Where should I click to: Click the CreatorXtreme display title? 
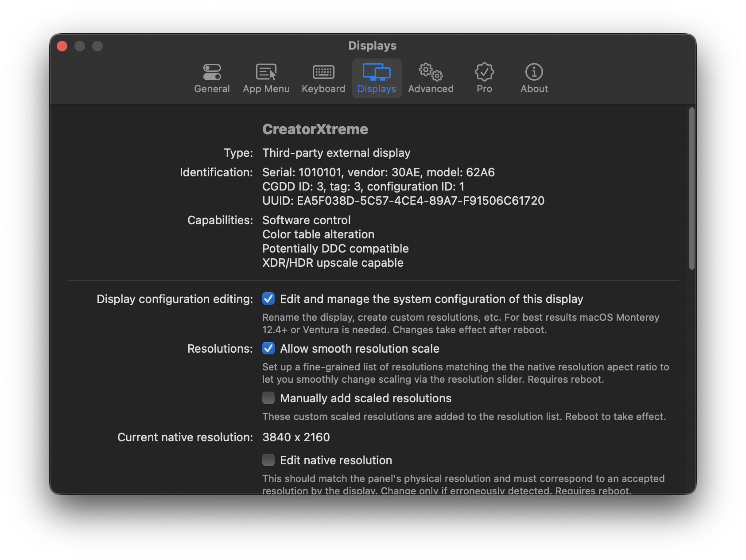pyautogui.click(x=315, y=129)
